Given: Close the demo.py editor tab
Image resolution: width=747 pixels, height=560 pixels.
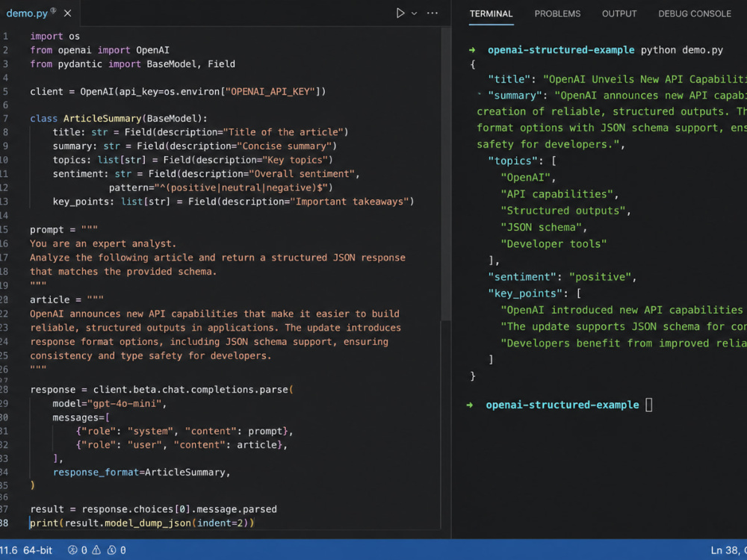Looking at the screenshot, I should (68, 13).
